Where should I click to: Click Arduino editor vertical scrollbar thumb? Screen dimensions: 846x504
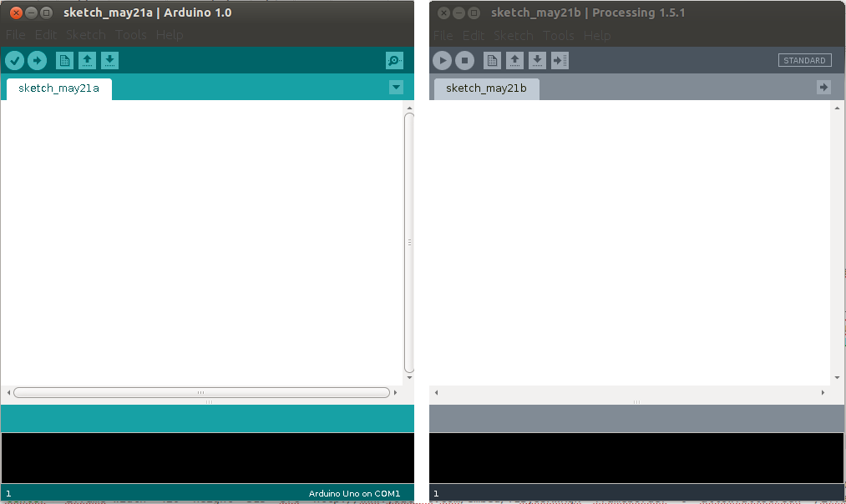(x=409, y=243)
